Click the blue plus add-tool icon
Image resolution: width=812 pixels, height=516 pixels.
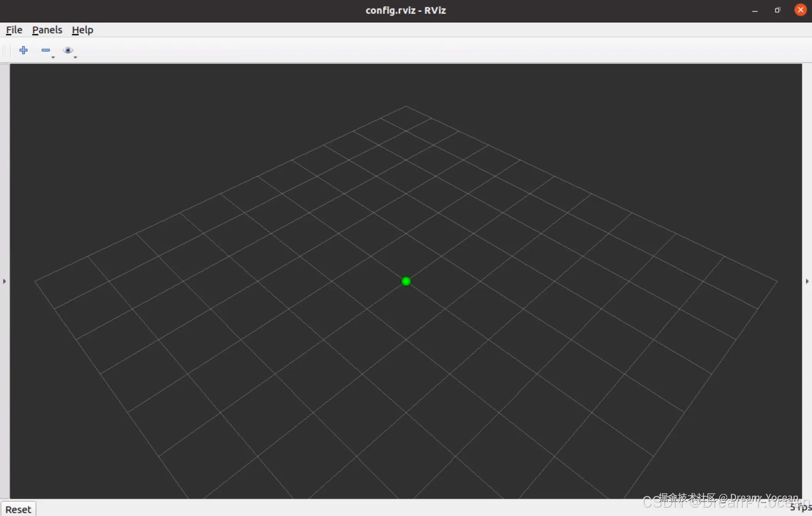pos(23,50)
